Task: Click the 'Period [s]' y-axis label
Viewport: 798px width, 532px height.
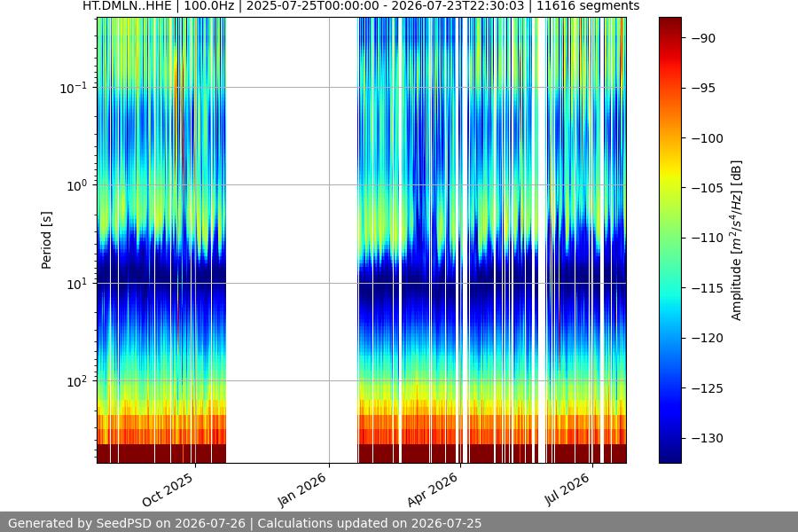Action: (46, 240)
